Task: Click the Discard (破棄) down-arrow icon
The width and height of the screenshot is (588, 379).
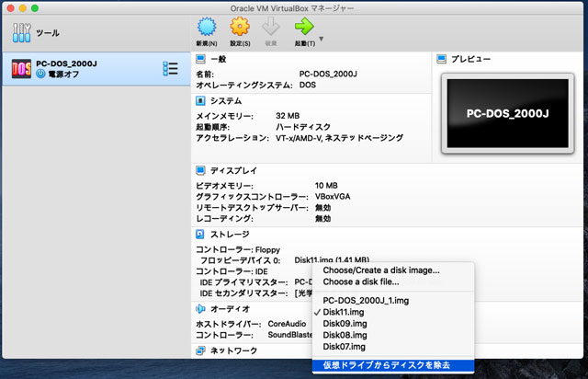Action: 271,27
